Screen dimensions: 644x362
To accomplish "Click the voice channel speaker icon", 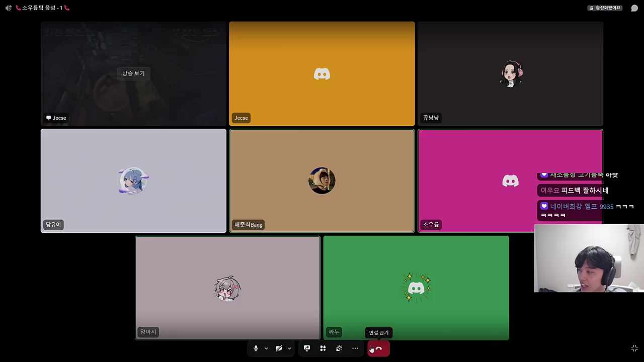I will (9, 8).
